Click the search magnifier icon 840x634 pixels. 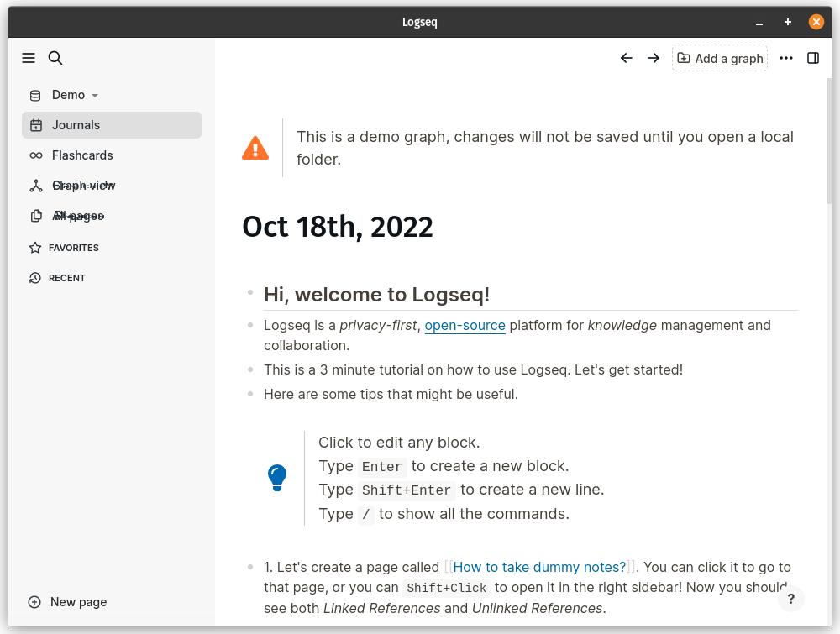click(x=55, y=58)
